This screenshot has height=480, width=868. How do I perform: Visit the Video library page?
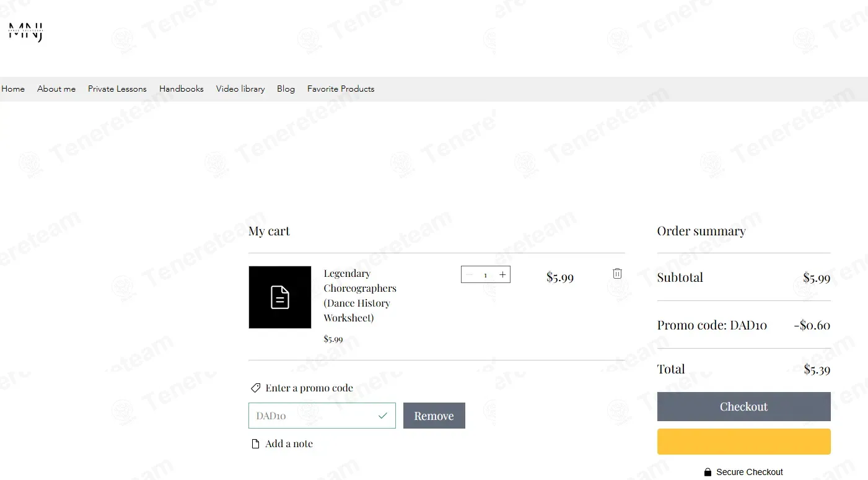click(240, 89)
